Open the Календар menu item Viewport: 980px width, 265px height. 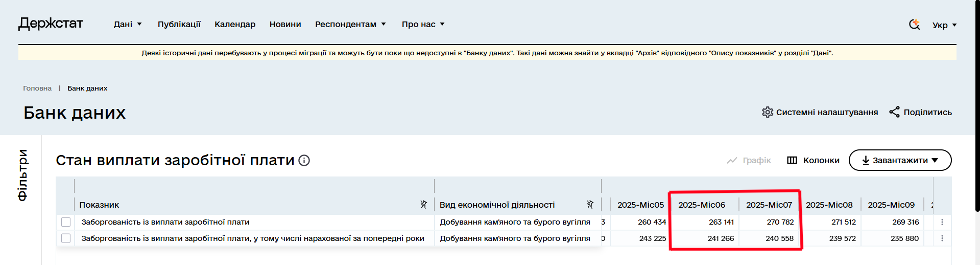pyautogui.click(x=235, y=24)
